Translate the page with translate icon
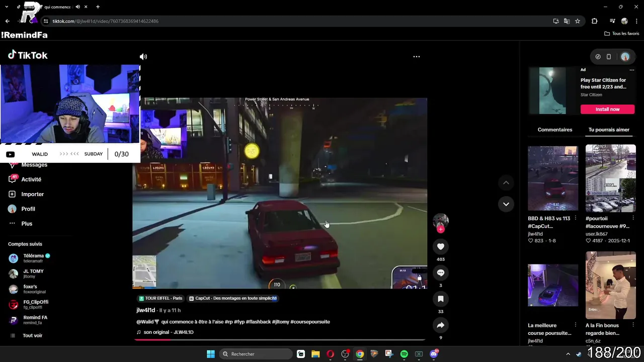Viewport: 644px width, 362px height. tap(567, 21)
